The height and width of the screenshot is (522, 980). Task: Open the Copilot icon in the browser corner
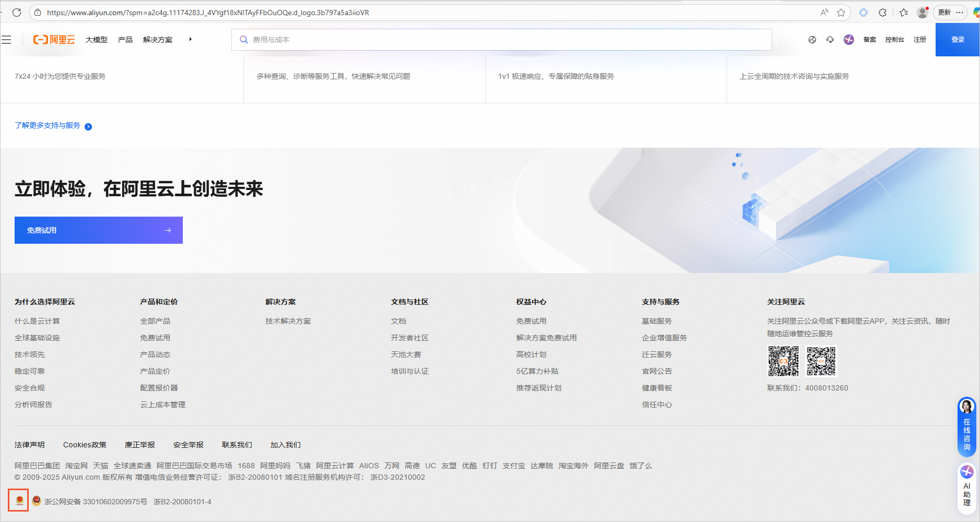pyautogui.click(x=976, y=13)
